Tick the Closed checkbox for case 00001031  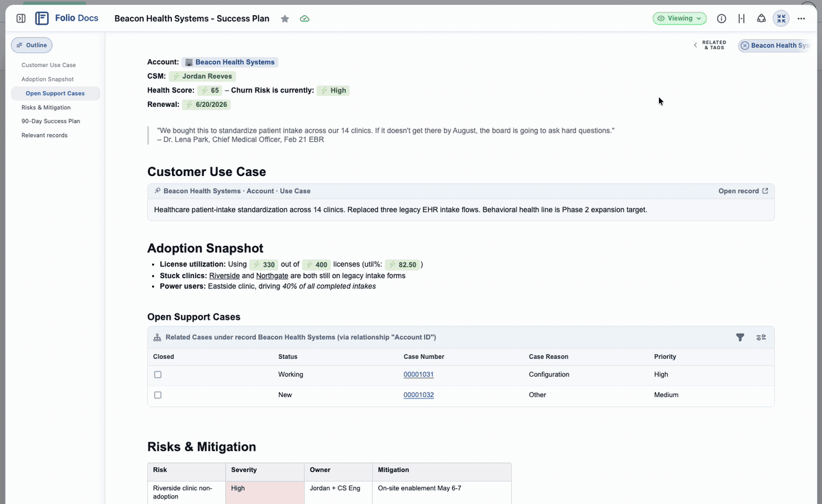(158, 375)
